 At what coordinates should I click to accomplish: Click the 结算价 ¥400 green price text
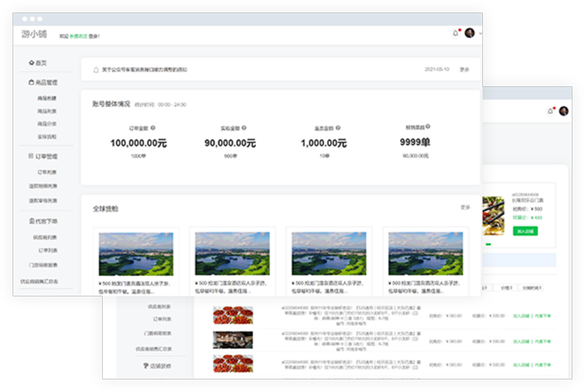click(527, 218)
